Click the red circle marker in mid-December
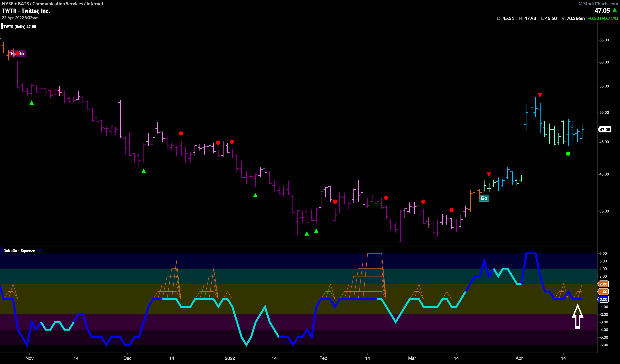 (181, 133)
